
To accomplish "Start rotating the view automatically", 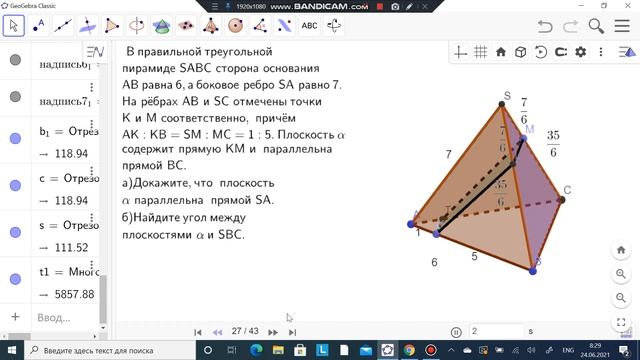I will [x=541, y=52].
